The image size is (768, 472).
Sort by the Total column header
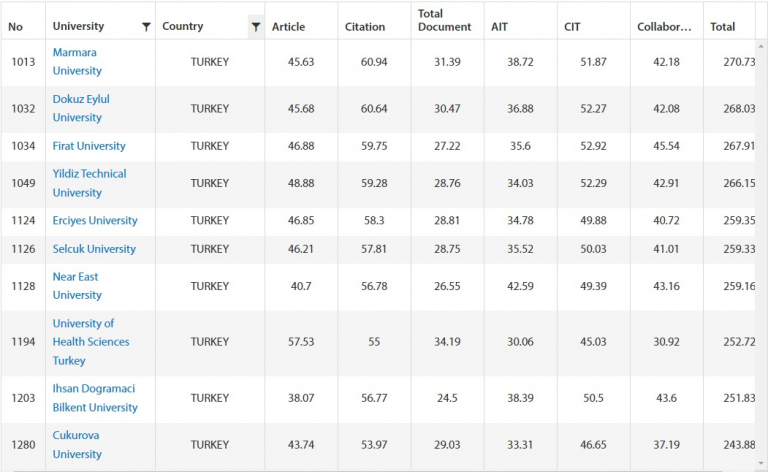(723, 27)
